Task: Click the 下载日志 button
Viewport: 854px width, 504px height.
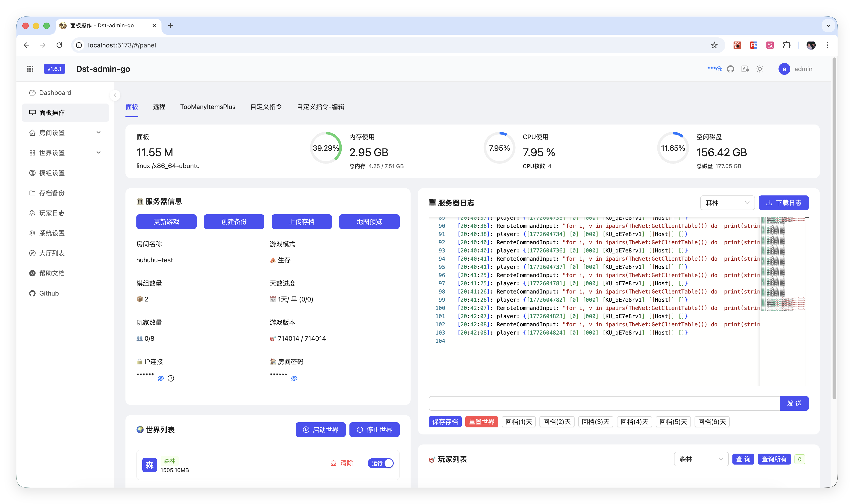Action: [783, 203]
